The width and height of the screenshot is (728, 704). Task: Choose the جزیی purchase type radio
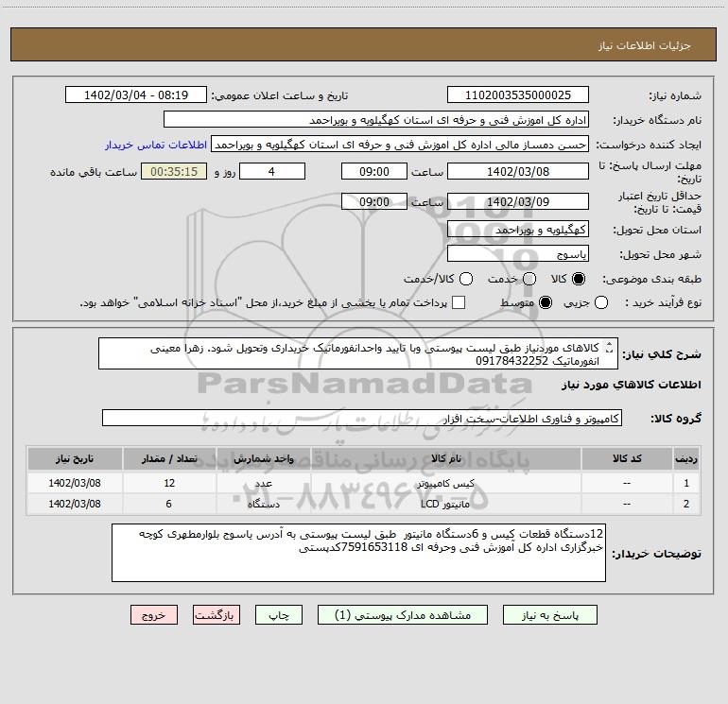point(600,302)
